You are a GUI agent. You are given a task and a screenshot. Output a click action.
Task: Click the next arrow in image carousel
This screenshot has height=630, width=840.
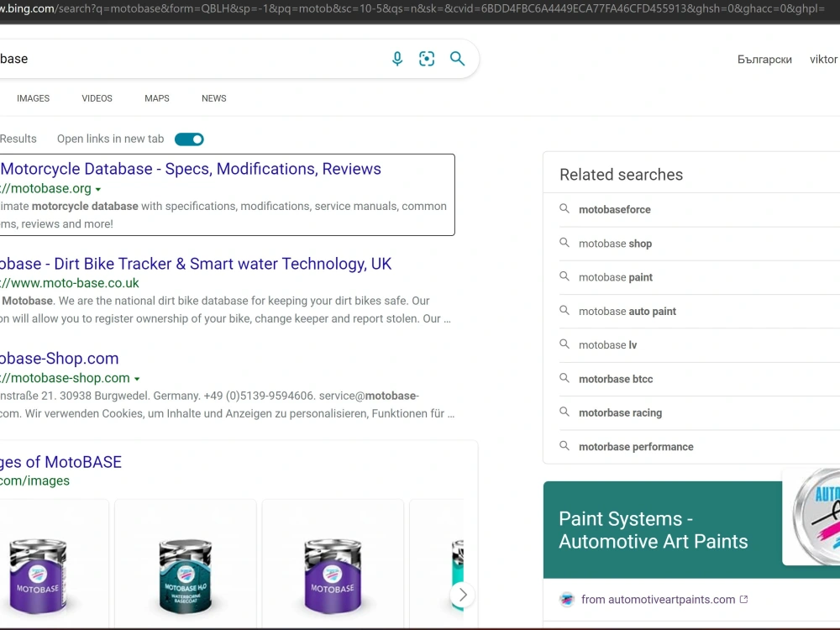click(463, 595)
